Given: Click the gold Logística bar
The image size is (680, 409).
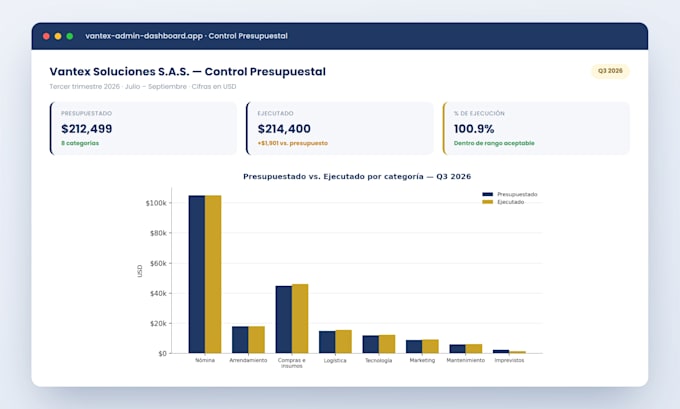Looking at the screenshot, I should [343, 342].
